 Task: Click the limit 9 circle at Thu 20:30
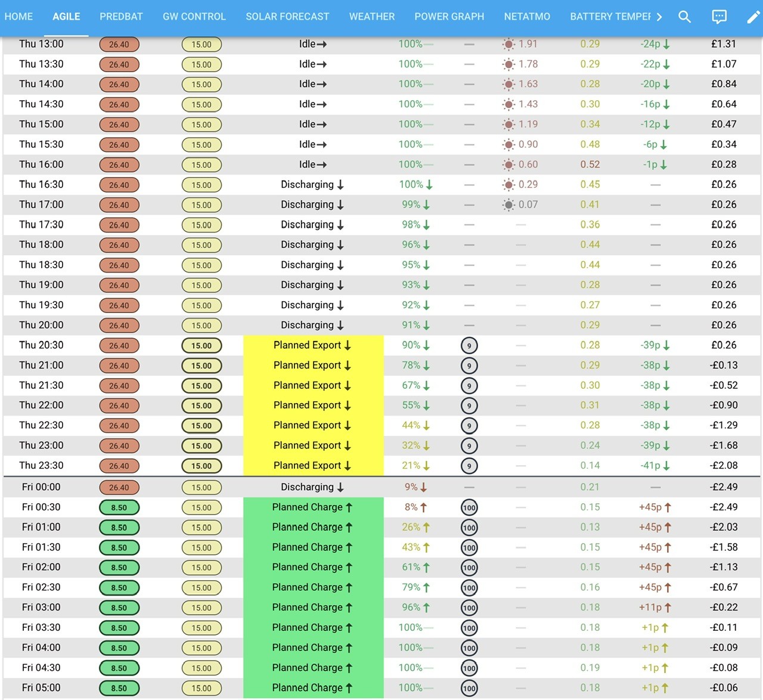[x=469, y=346]
